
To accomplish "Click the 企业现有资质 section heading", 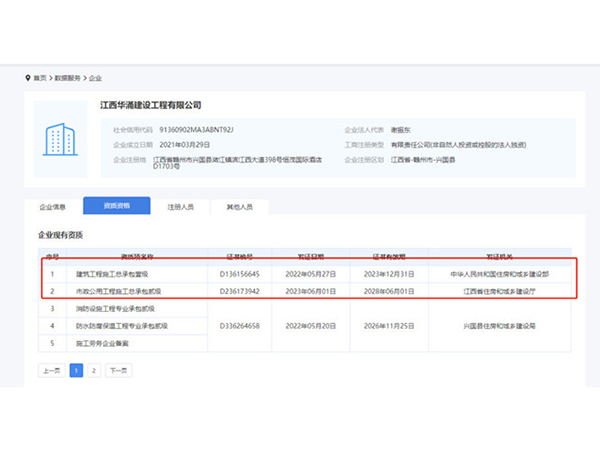I will click(x=60, y=235).
